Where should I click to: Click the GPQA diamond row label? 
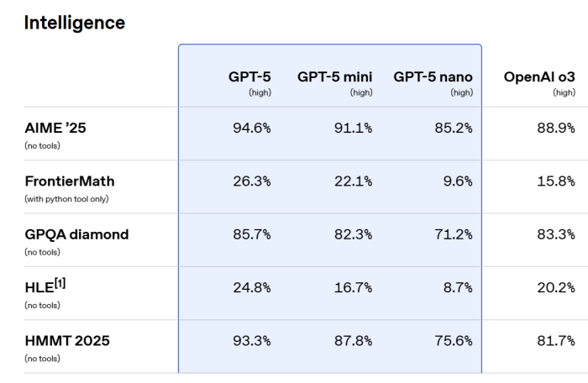[76, 234]
